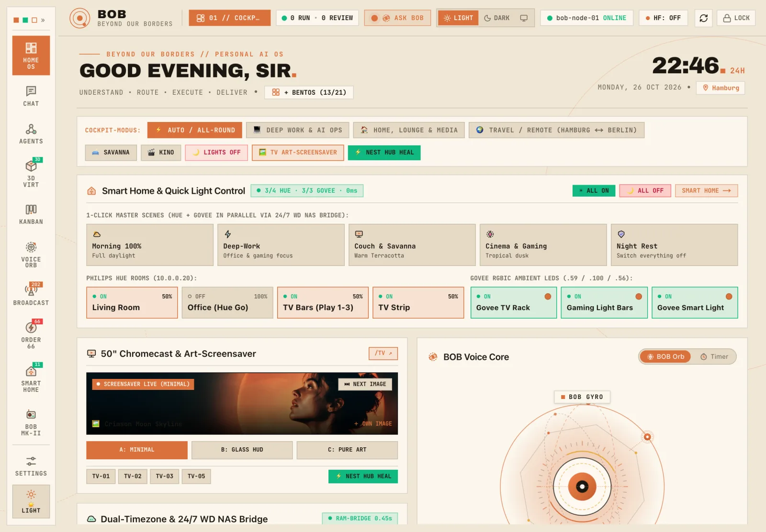Screen dimensions: 766x532
Task: Click the ALL OFF lights button
Action: click(x=645, y=191)
